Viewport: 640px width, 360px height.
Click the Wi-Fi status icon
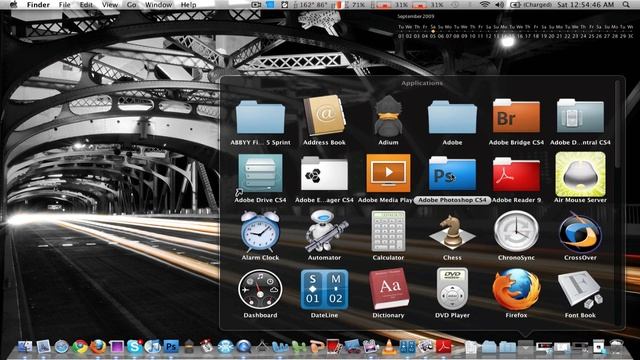(x=484, y=4)
